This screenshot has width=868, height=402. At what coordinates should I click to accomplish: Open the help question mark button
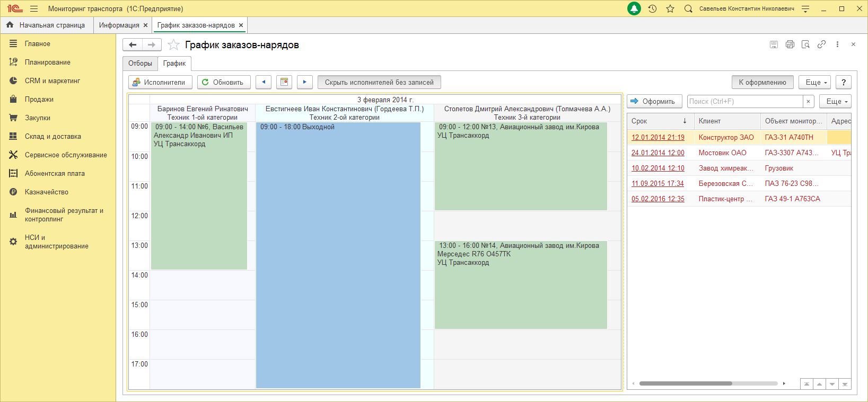(844, 82)
